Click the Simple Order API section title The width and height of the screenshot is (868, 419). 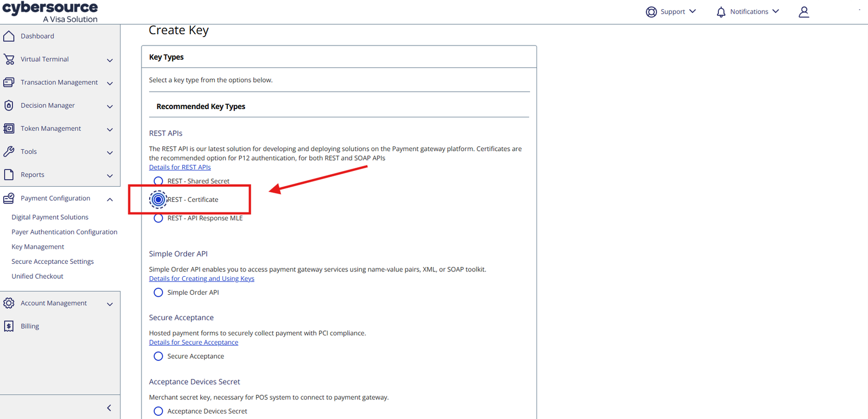178,253
